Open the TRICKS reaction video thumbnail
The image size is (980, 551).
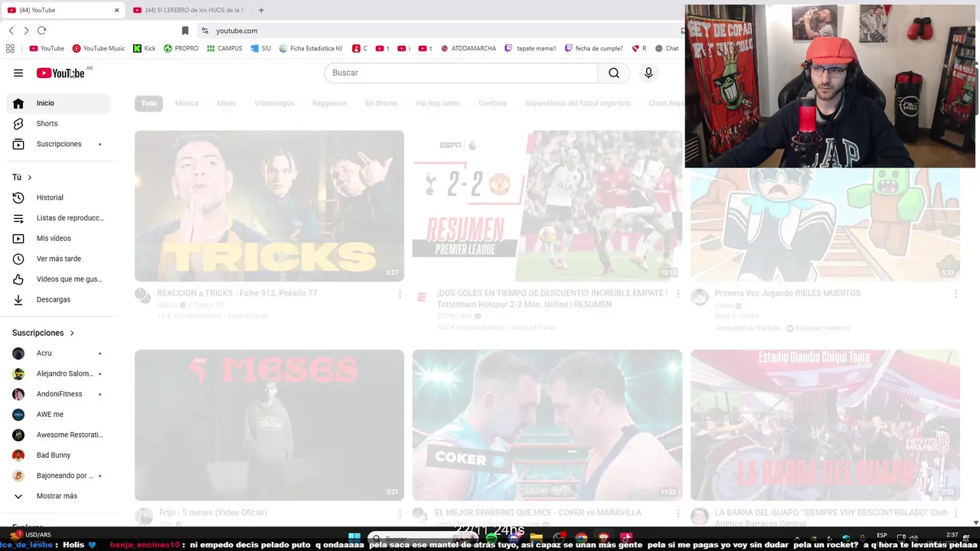click(269, 206)
